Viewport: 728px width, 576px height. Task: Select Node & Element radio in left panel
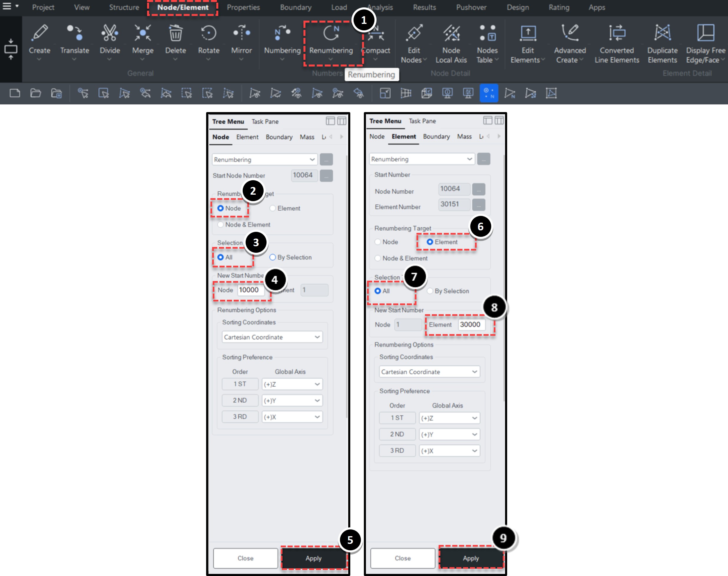click(x=244, y=225)
